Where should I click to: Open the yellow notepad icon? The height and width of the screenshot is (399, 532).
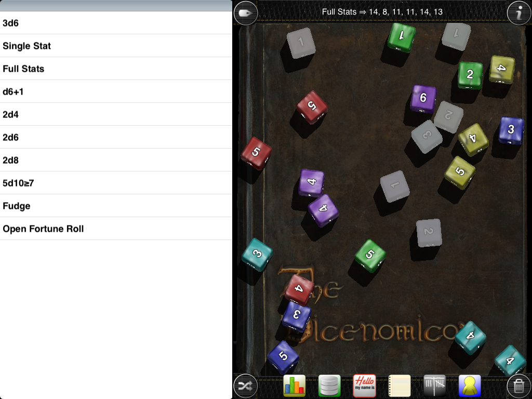(400, 386)
